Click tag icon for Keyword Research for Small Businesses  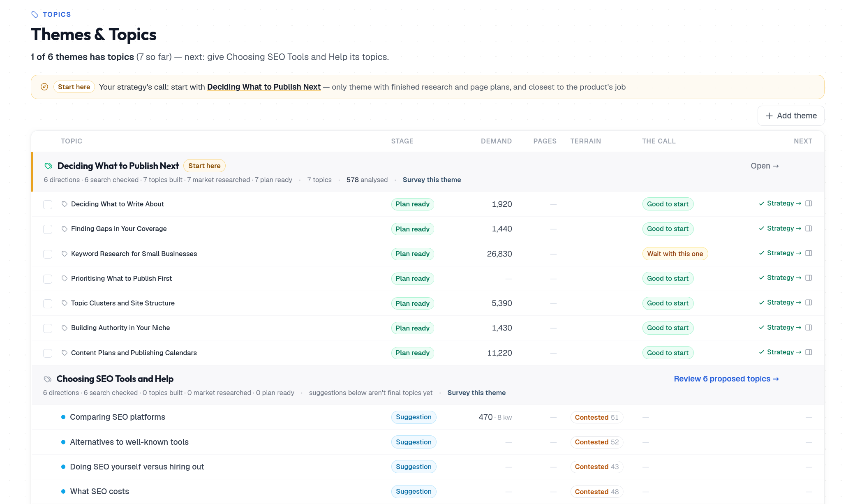pos(65,254)
